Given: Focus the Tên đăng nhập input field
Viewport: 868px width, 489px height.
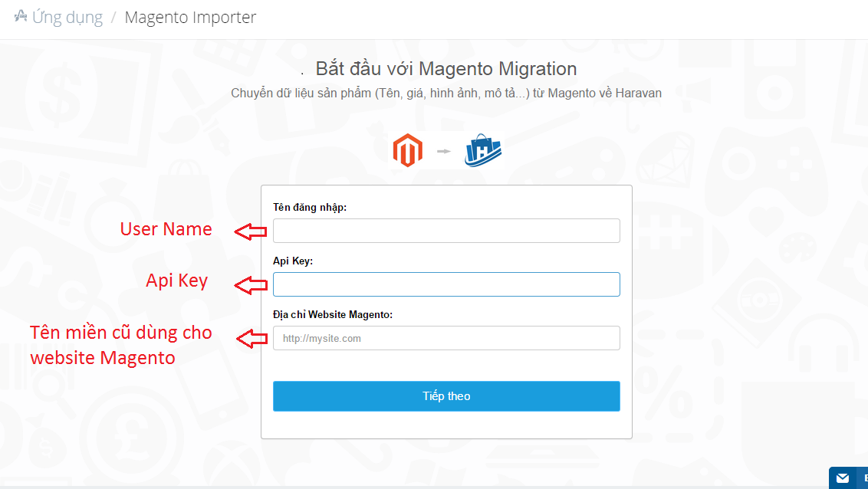Looking at the screenshot, I should [446, 231].
